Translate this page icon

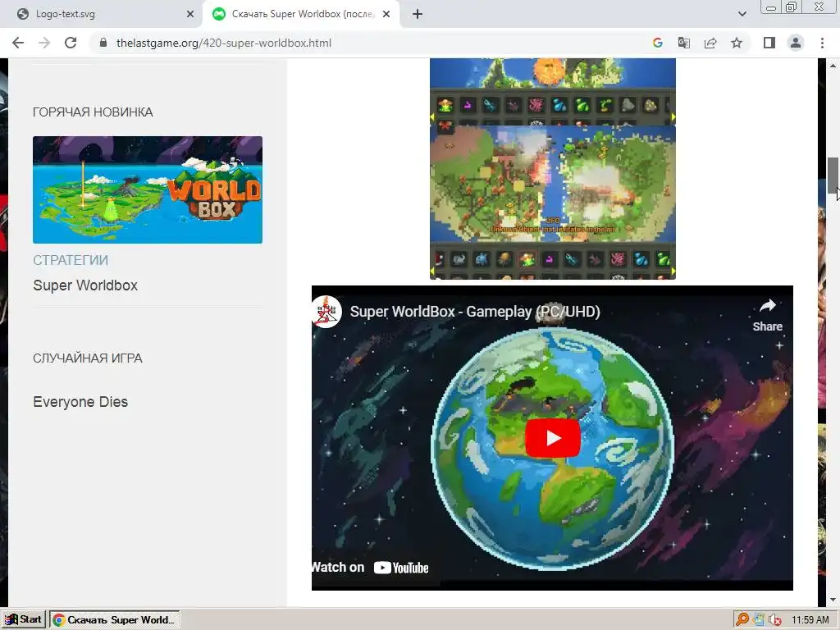683,43
